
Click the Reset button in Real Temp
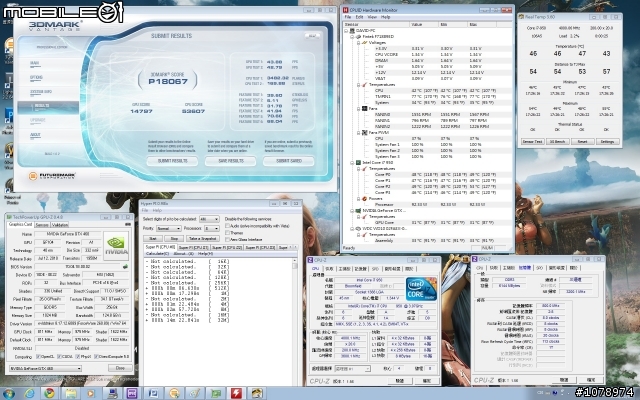(x=582, y=142)
